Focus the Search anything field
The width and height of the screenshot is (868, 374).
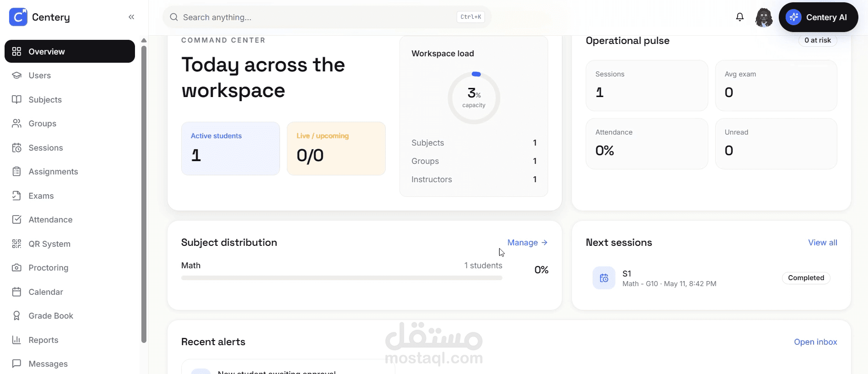tap(327, 17)
